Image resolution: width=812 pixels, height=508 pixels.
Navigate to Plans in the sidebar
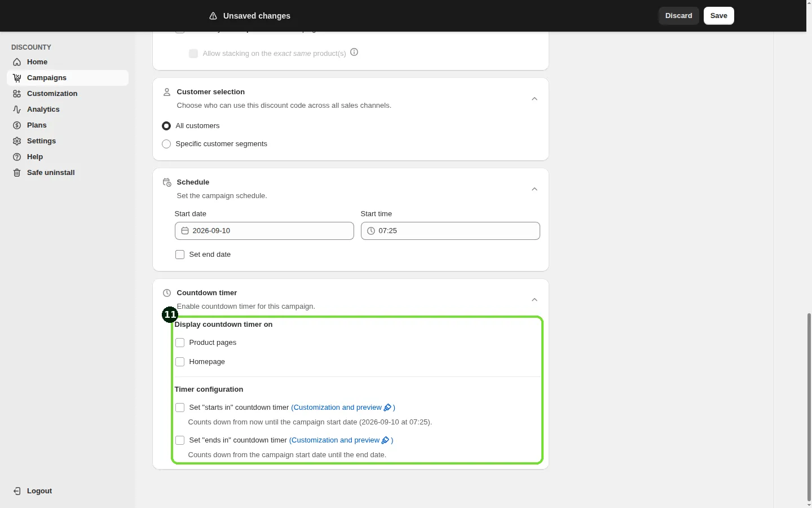pyautogui.click(x=68, y=125)
